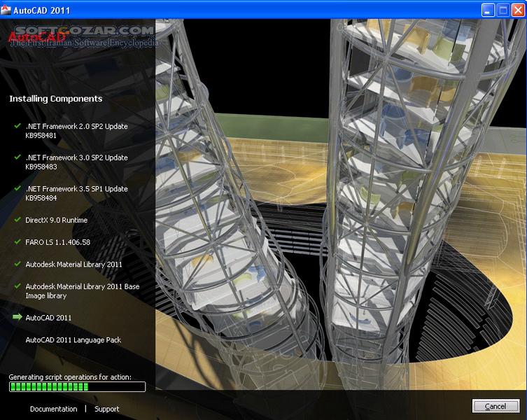
Task: Select the '.NET Framework 3.0 SP2 Update KB958483' text
Action: click(x=76, y=162)
